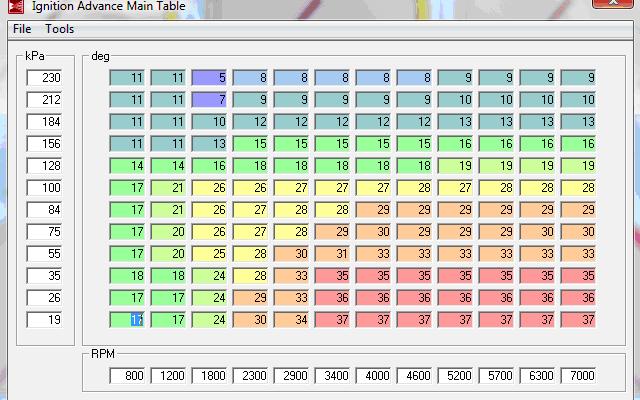Select the 100 kPa axis field
Viewport: 640px width, 400px height.
pyautogui.click(x=44, y=188)
